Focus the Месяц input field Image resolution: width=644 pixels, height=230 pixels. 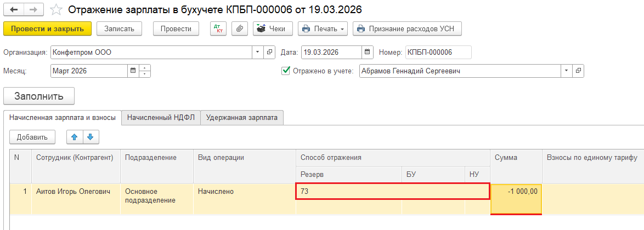[89, 71]
